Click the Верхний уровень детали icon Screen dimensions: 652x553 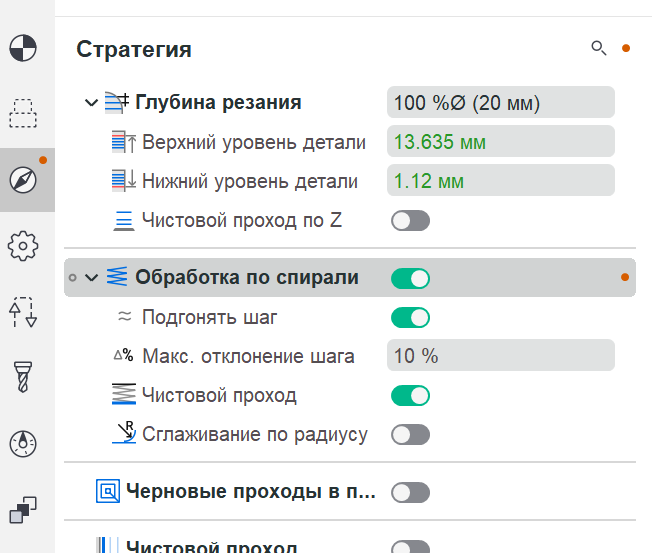123,142
